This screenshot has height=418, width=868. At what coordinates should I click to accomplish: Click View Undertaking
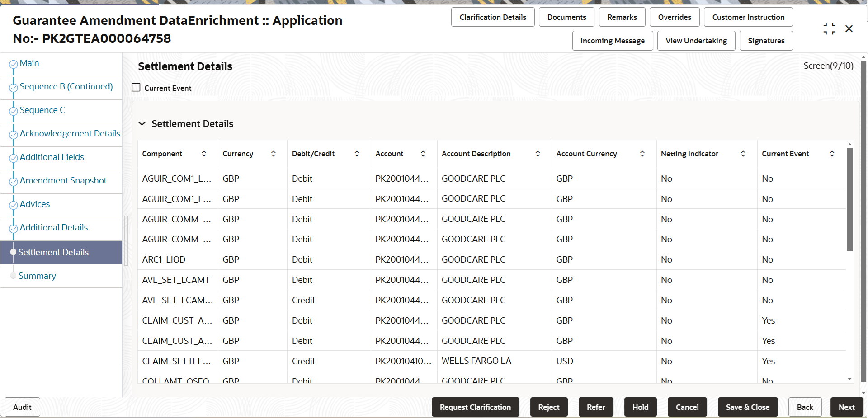tap(696, 41)
